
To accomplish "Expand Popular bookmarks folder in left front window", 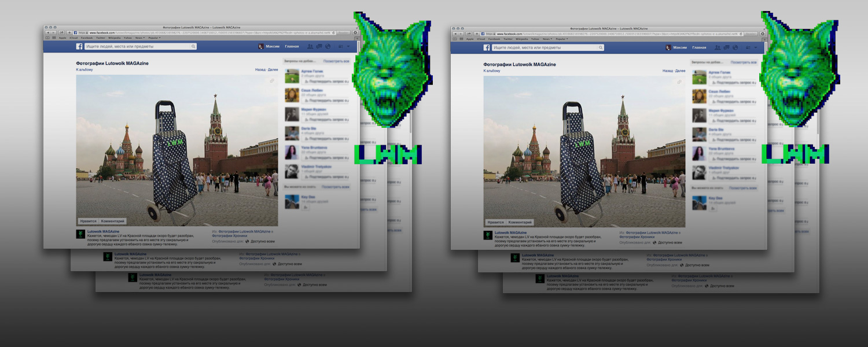I will [155, 38].
